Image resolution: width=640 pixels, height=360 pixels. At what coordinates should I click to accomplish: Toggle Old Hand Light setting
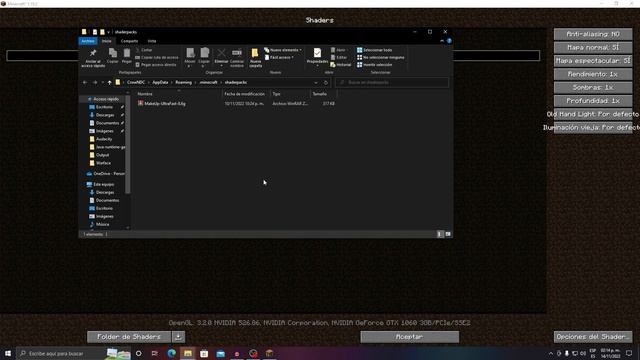[593, 114]
